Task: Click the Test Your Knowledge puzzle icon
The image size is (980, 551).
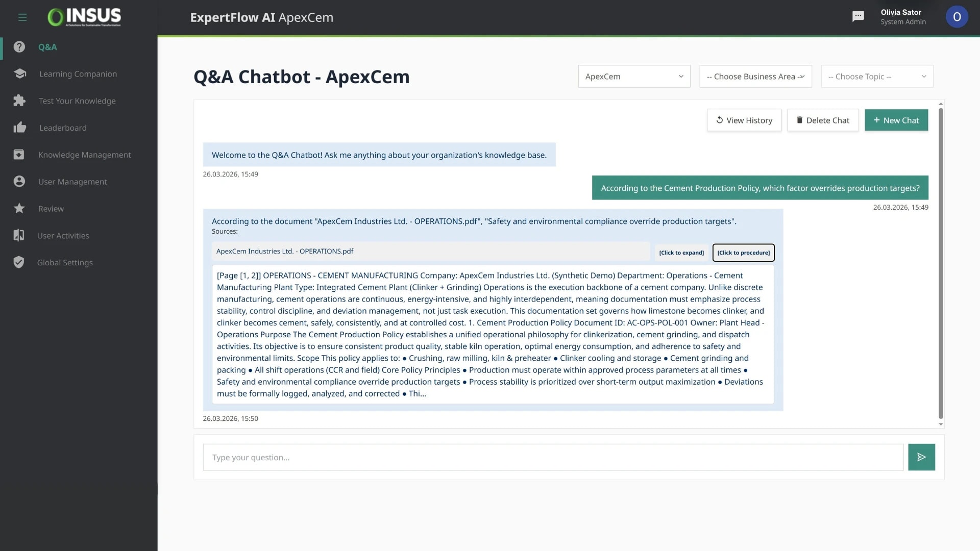Action: click(x=19, y=101)
